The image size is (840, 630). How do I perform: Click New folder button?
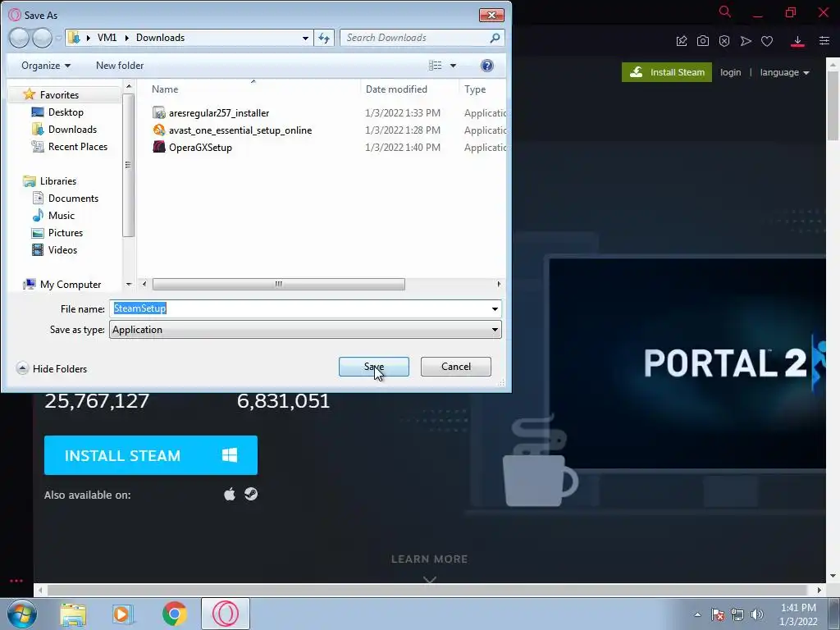point(120,66)
